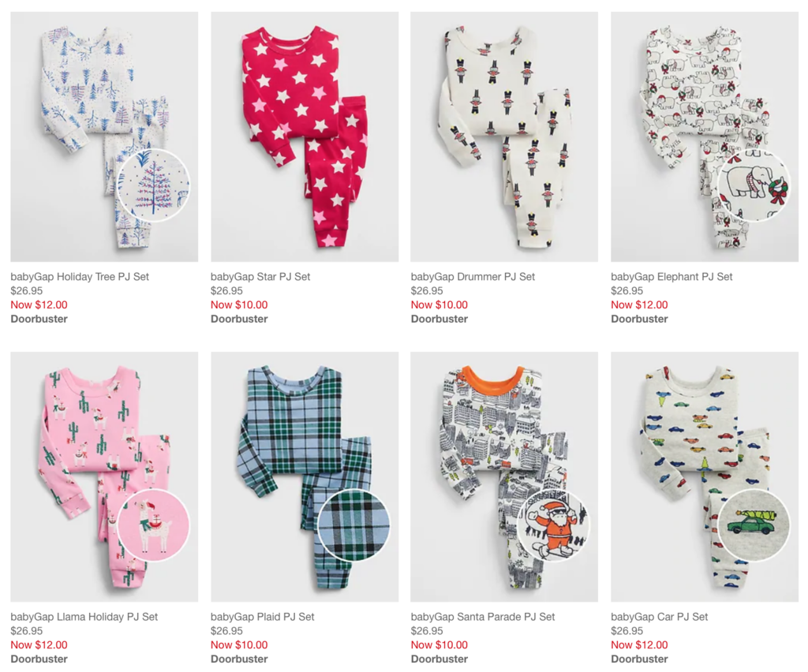Open babyGap Drummer PJ Set link
The height and width of the screenshot is (672, 808).
[473, 277]
